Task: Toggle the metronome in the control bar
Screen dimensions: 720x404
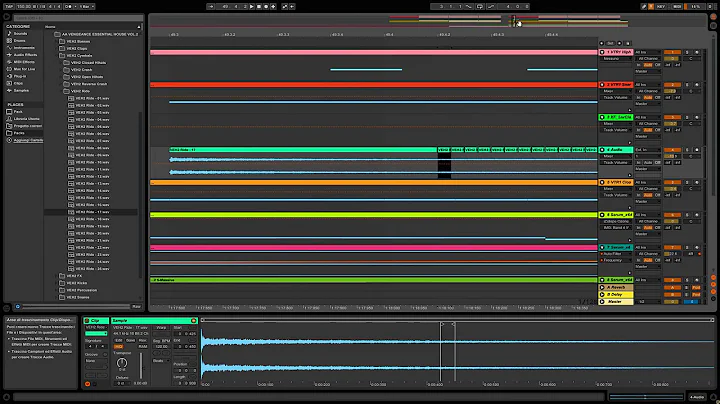Action: point(68,6)
